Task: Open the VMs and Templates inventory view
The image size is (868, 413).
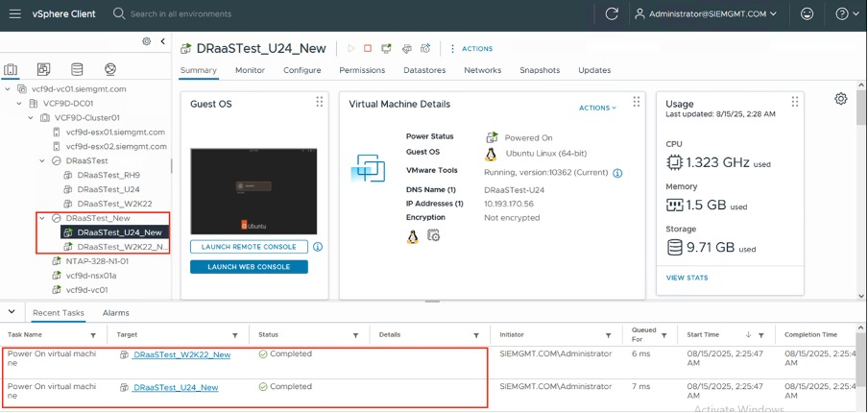Action: (x=43, y=70)
